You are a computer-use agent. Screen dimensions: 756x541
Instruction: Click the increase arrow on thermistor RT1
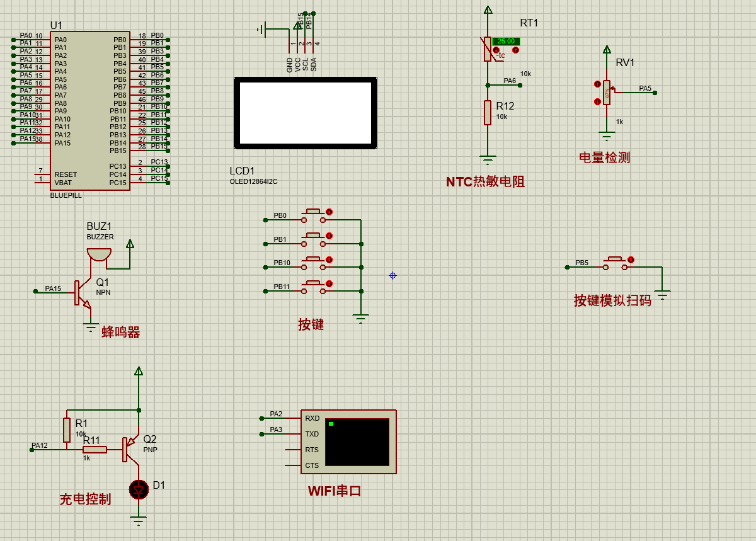(x=515, y=50)
